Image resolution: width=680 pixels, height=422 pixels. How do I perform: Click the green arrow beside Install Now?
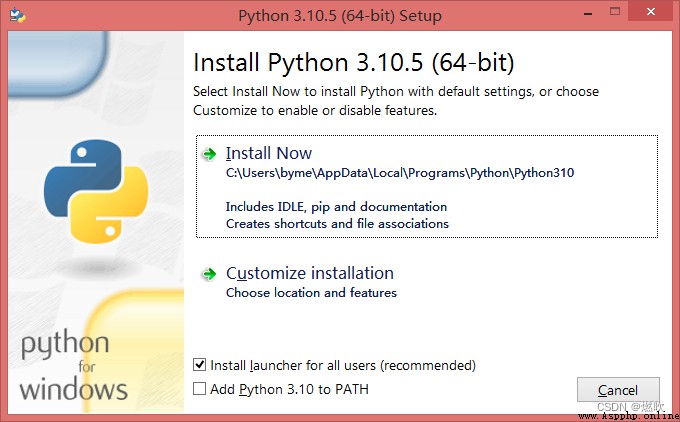coord(209,154)
